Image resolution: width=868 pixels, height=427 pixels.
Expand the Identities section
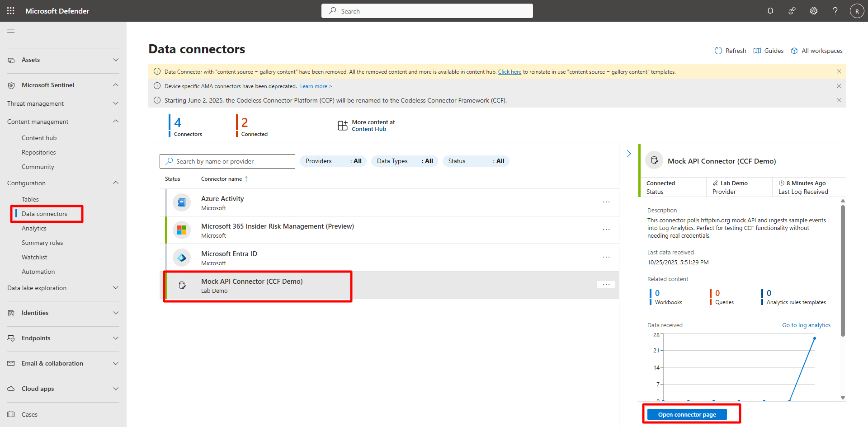[x=116, y=313]
